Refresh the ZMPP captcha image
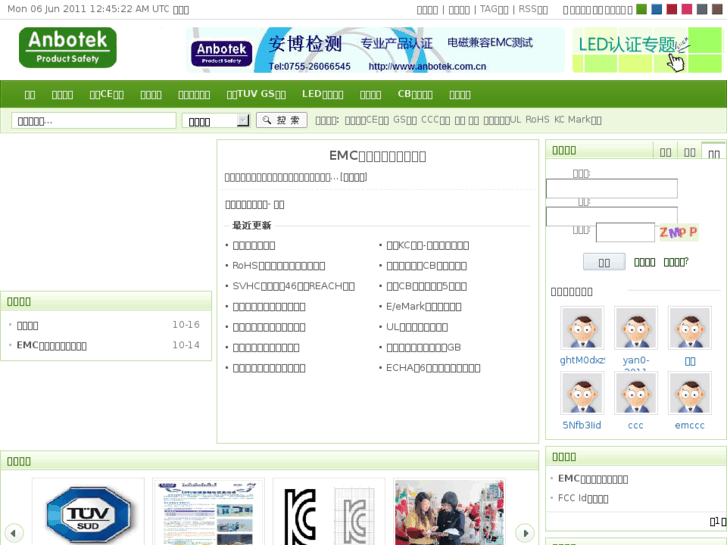Image resolution: width=727 pixels, height=545 pixels. point(679,232)
